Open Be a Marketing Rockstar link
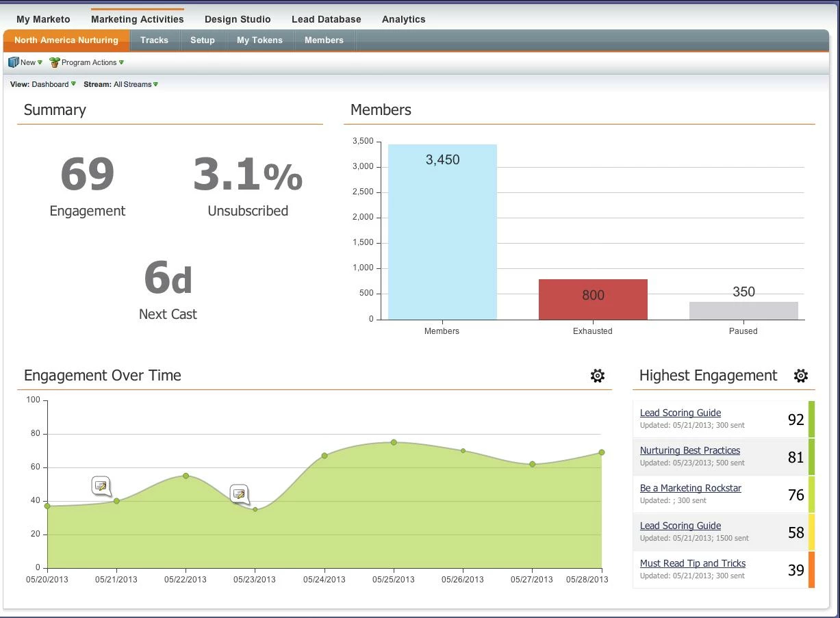 tap(691, 488)
